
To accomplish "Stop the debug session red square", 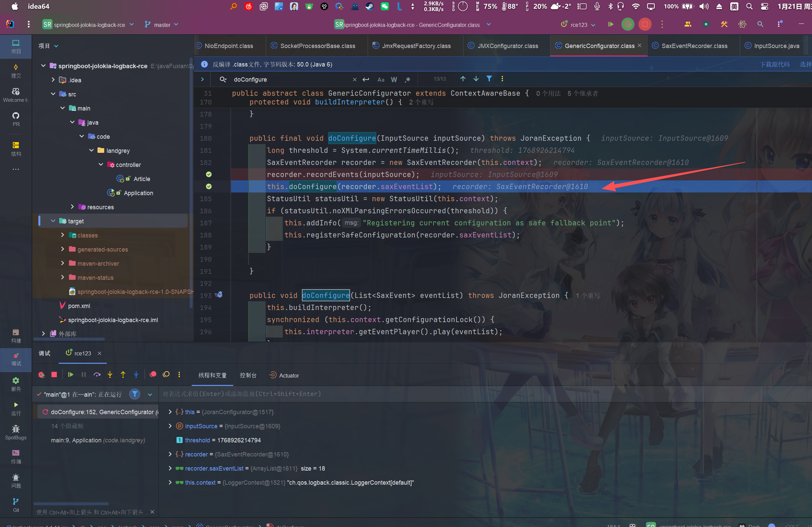I will [54, 375].
